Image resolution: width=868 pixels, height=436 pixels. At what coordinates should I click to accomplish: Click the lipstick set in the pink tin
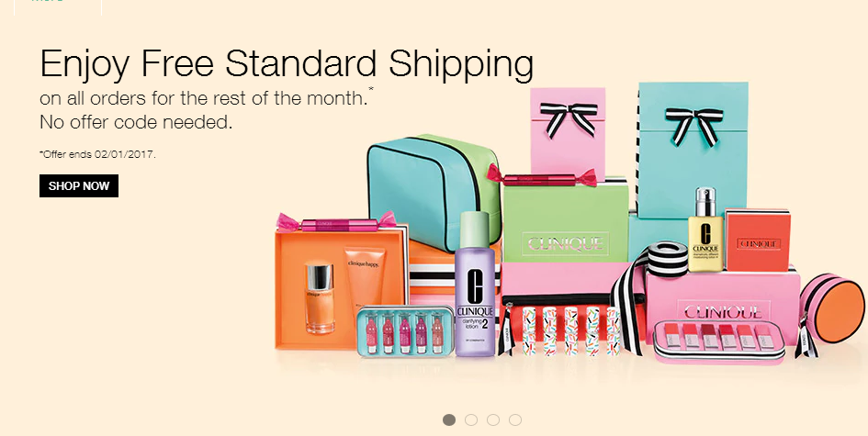pos(719,342)
